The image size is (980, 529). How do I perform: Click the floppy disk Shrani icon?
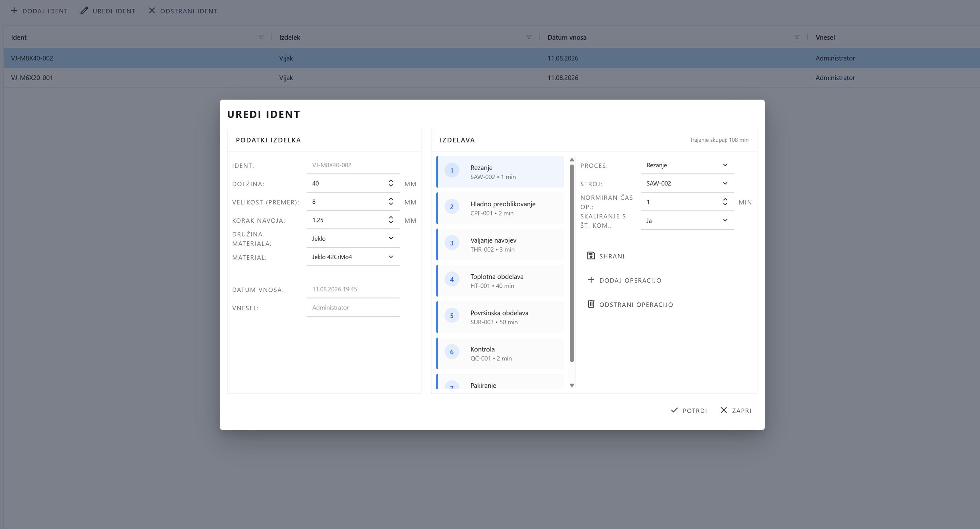click(591, 256)
